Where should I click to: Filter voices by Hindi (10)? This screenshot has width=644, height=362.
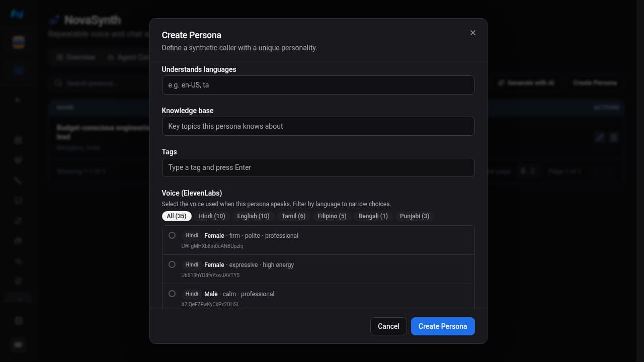(x=212, y=216)
